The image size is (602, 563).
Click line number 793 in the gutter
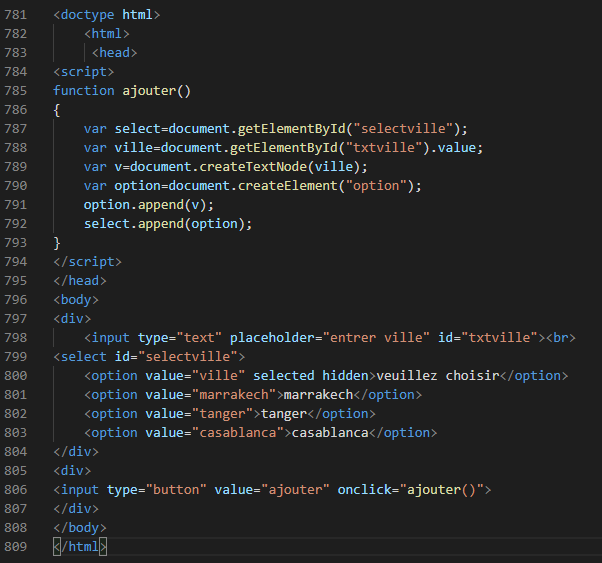click(x=16, y=243)
